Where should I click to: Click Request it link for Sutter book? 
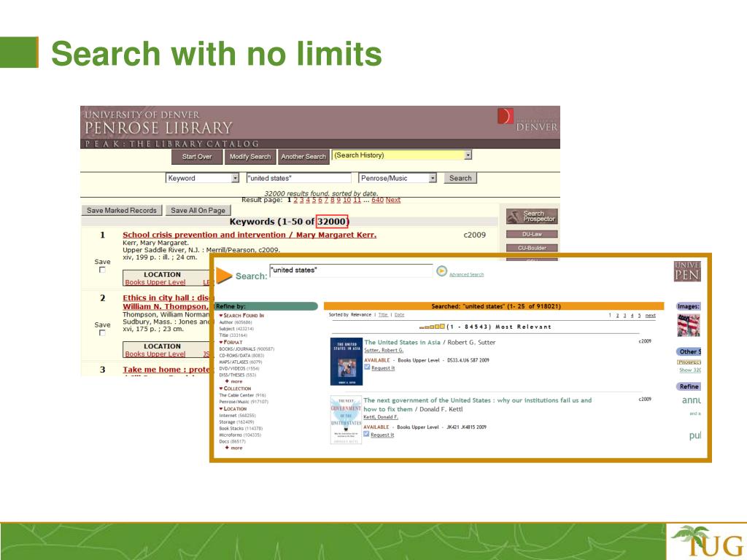point(383,368)
